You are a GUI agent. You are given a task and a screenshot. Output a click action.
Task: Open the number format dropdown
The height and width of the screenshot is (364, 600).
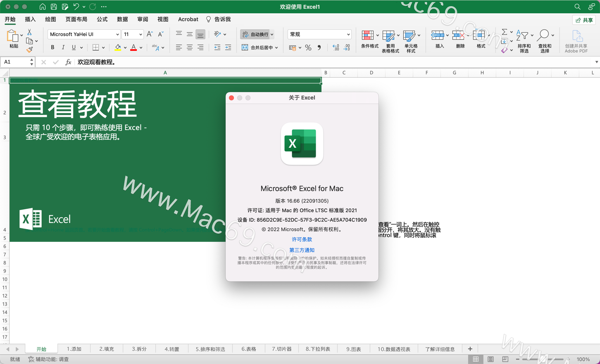pos(348,35)
